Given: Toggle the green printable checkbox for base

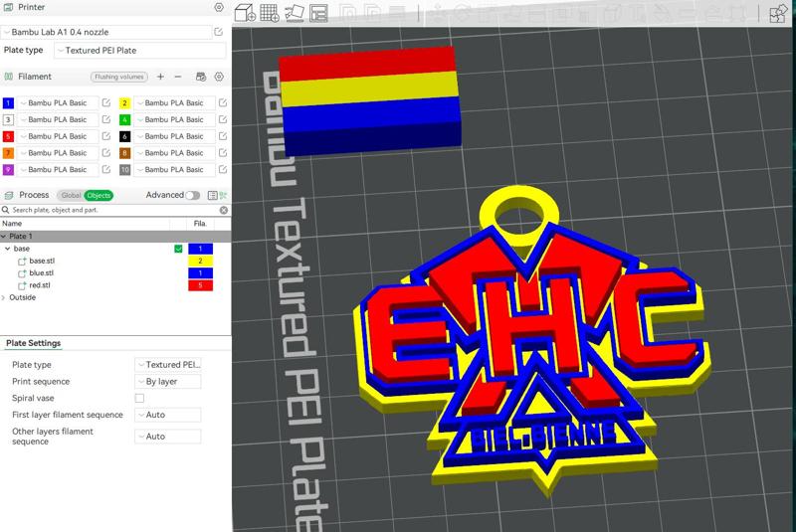Looking at the screenshot, I should coord(178,249).
